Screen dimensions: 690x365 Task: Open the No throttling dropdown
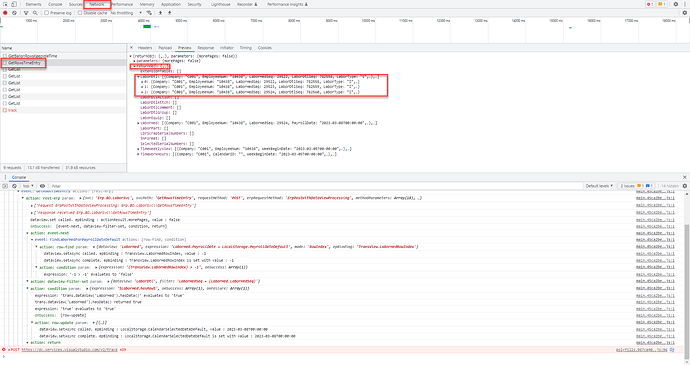pyautogui.click(x=126, y=13)
